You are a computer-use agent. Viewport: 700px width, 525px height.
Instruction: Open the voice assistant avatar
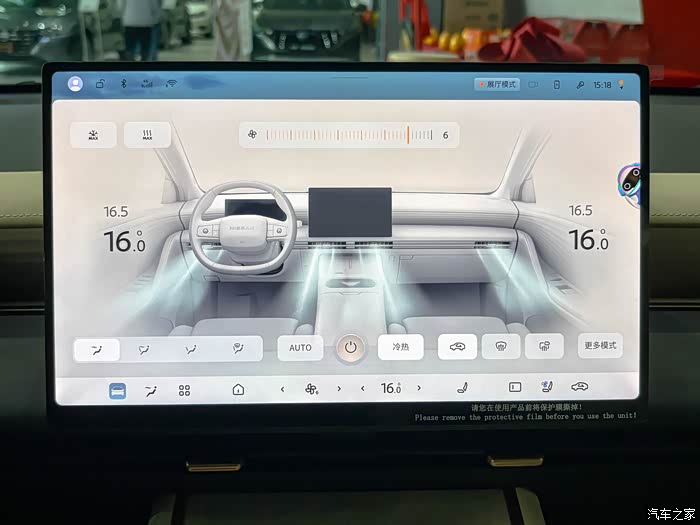point(629,184)
